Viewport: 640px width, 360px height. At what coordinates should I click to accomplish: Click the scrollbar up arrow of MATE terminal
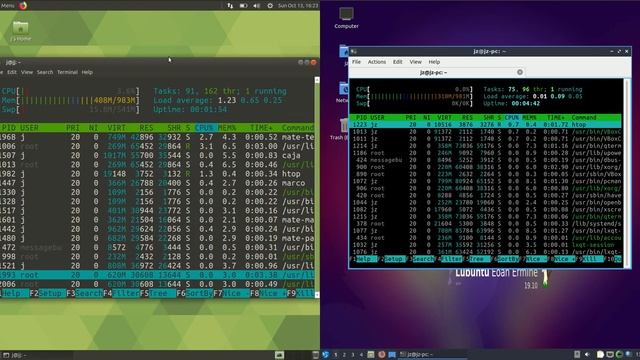tap(317, 80)
